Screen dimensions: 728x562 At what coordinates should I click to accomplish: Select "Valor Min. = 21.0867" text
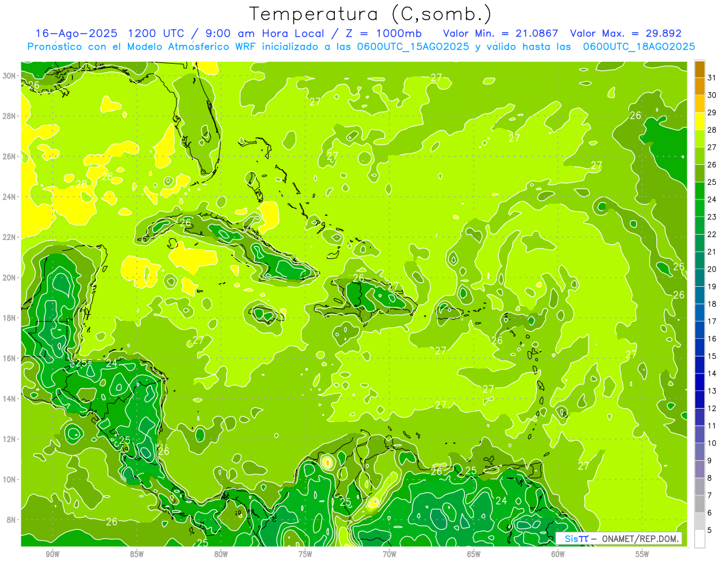pyautogui.click(x=500, y=33)
